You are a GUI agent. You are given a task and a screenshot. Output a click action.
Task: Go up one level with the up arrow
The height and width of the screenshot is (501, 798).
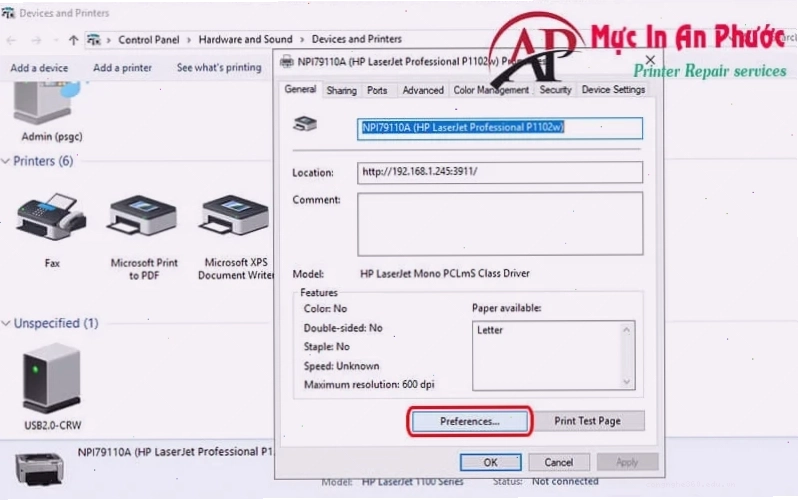pos(73,40)
